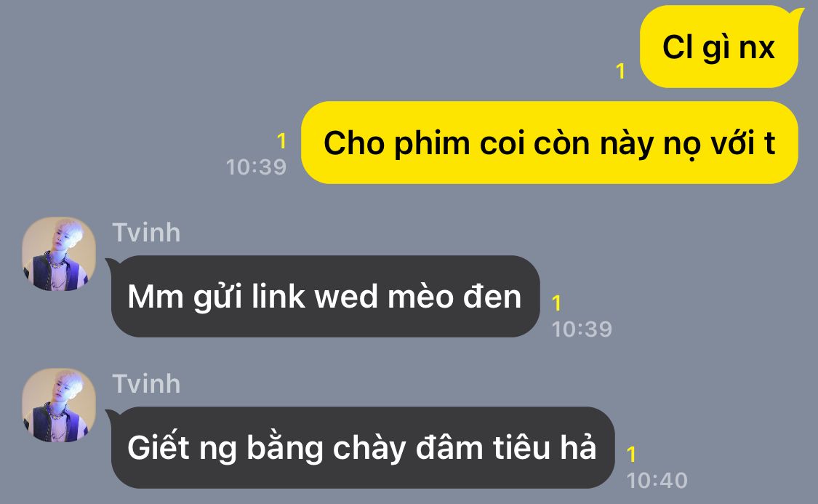This screenshot has width=818, height=504.
Task: Click the words 'mèo đen' in the dark bubble
Action: (x=454, y=296)
